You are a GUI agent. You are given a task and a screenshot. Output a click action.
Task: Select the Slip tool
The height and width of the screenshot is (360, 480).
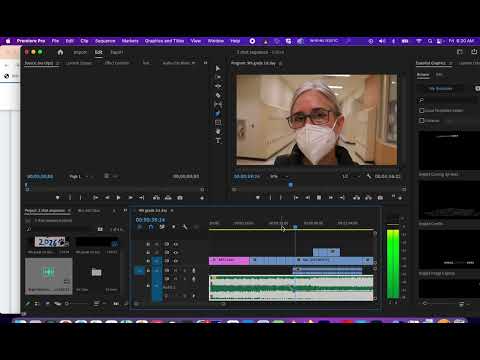point(218,104)
